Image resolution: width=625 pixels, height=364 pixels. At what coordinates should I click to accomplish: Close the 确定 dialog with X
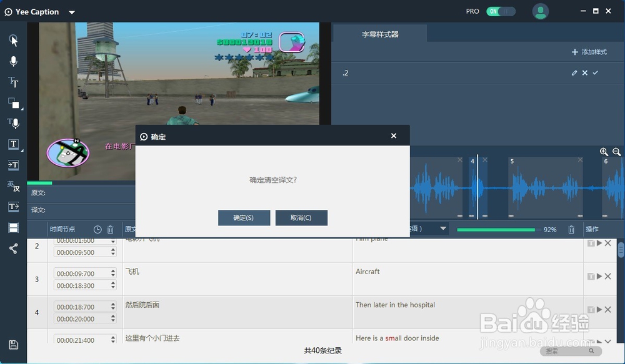pos(394,136)
